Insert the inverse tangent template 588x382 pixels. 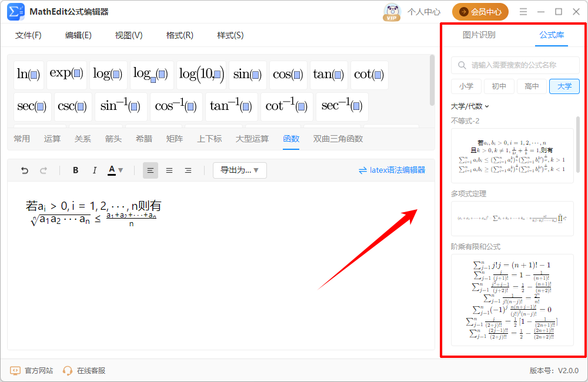[x=231, y=106]
